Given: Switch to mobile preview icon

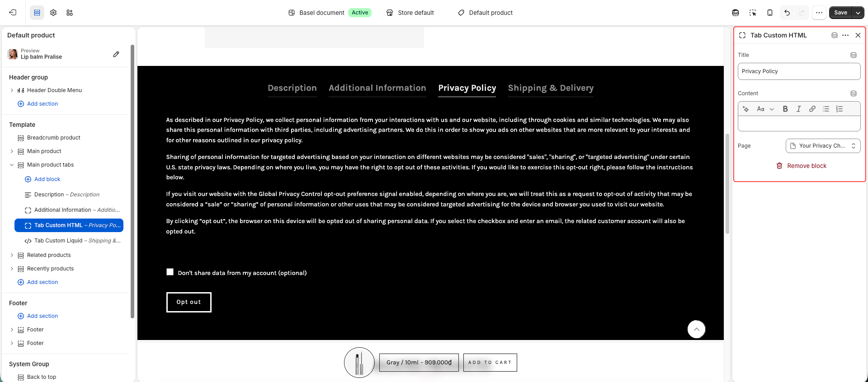Looking at the screenshot, I should (x=770, y=13).
